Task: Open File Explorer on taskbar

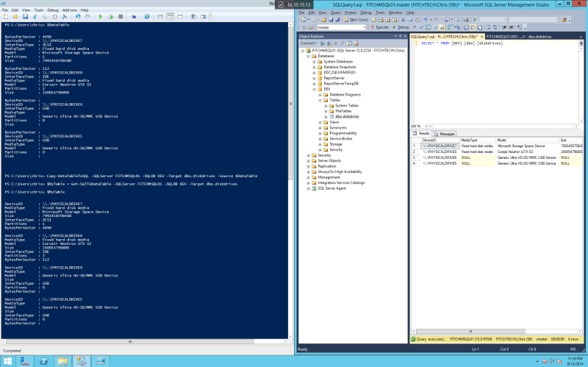Action: click(x=62, y=361)
